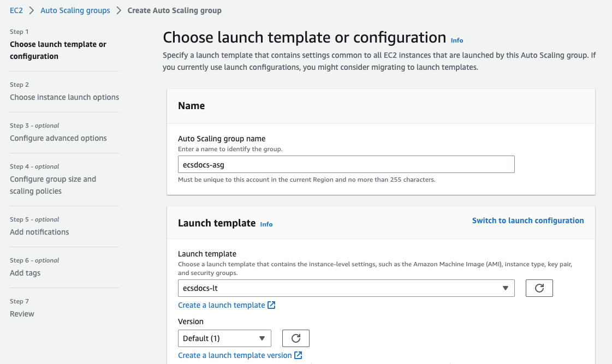Open Info beside Launch template heading
612x364 pixels.
point(266,224)
